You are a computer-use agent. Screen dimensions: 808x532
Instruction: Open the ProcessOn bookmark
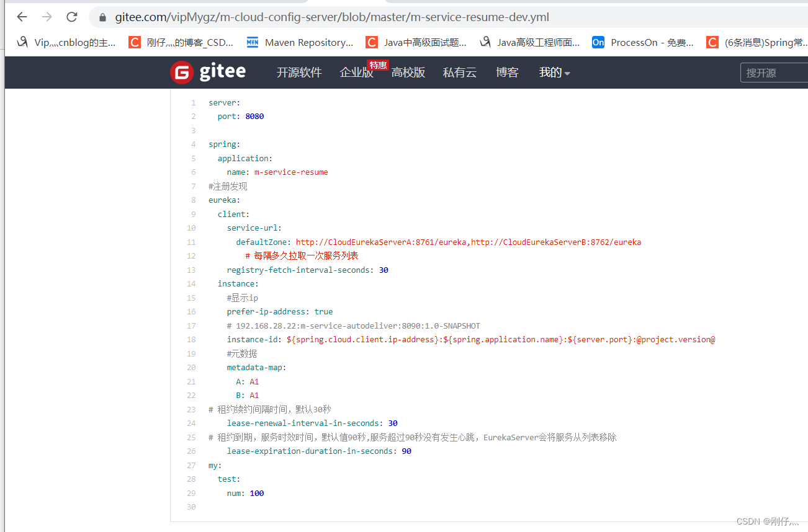tap(643, 42)
